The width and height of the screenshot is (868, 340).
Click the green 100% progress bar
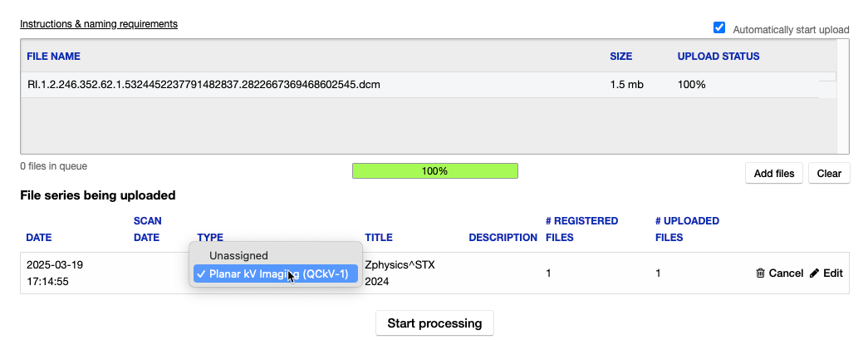434,171
